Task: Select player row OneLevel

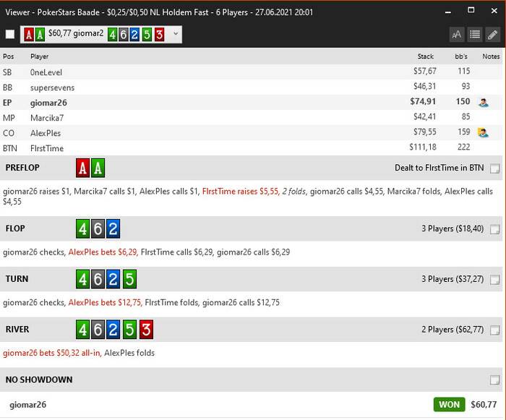Action: [251, 72]
